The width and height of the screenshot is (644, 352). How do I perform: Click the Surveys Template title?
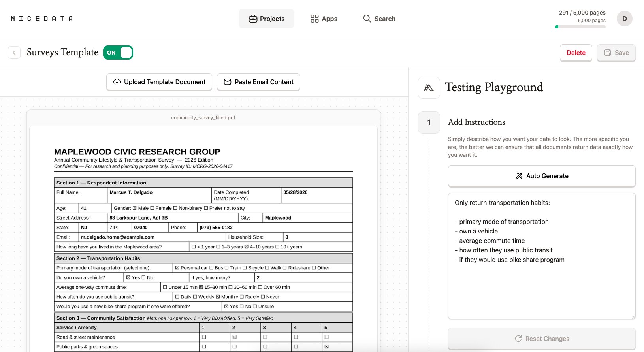pos(62,52)
